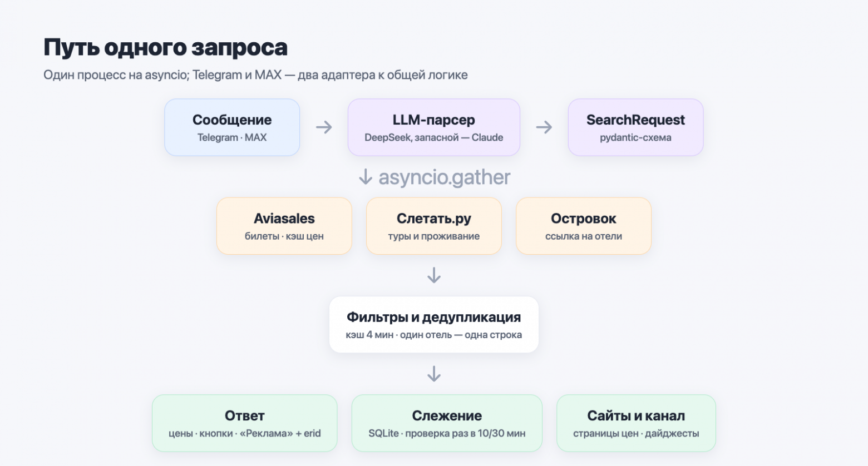Select the caption "билеты · кэш цен"
Viewport: 868px width, 466px height.
pos(284,236)
